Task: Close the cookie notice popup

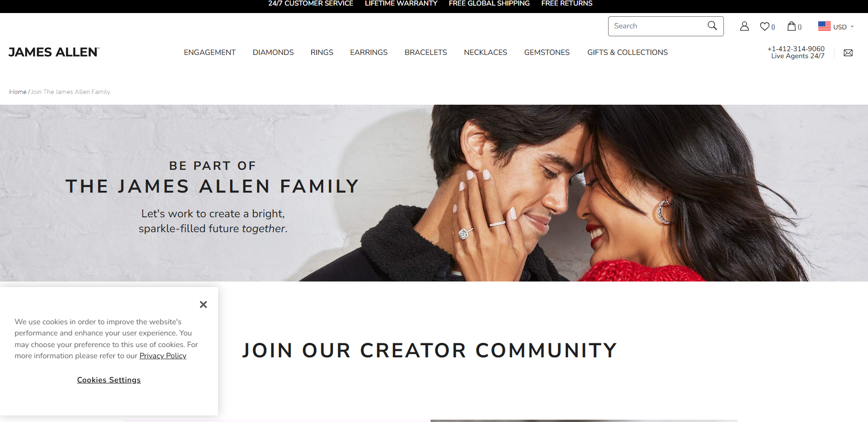Action: coord(203,304)
